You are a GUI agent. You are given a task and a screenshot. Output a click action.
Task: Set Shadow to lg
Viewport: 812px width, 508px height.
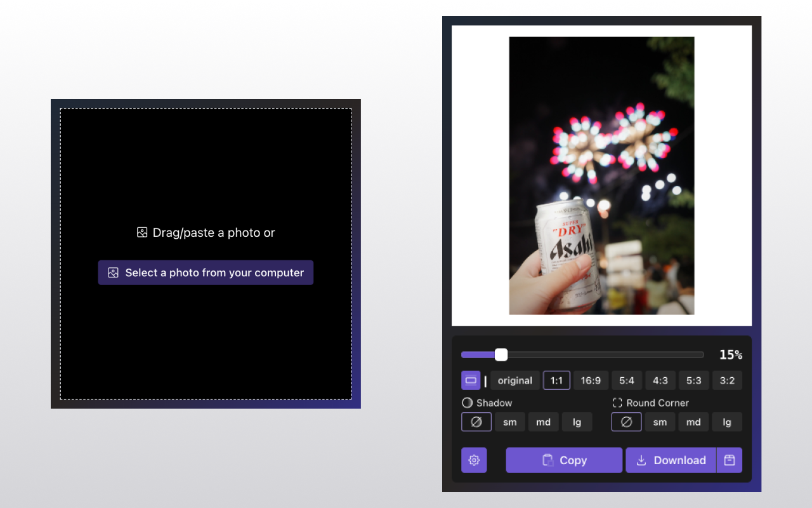click(577, 422)
